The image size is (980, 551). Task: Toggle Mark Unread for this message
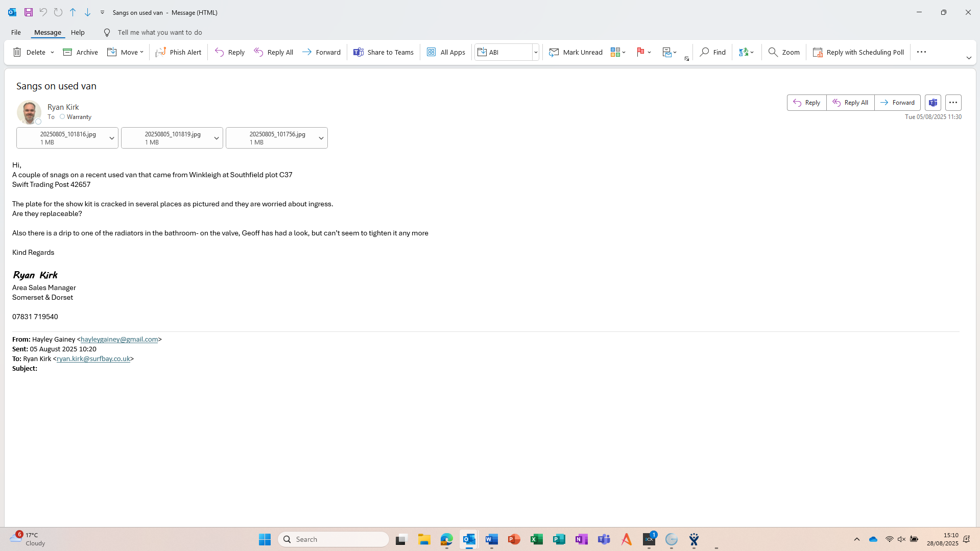pyautogui.click(x=576, y=52)
